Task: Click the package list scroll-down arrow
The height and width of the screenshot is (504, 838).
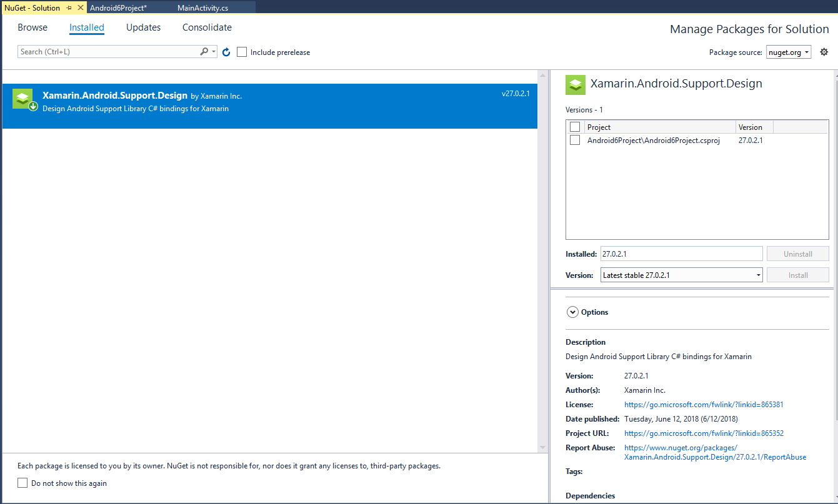Action: [x=543, y=447]
